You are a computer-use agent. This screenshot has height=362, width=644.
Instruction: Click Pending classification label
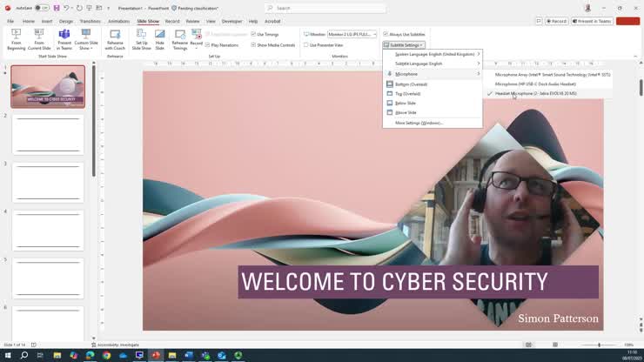coord(195,8)
